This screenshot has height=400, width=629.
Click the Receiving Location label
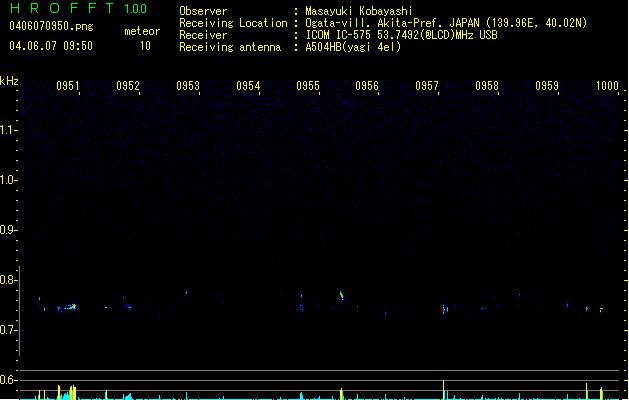pos(233,23)
